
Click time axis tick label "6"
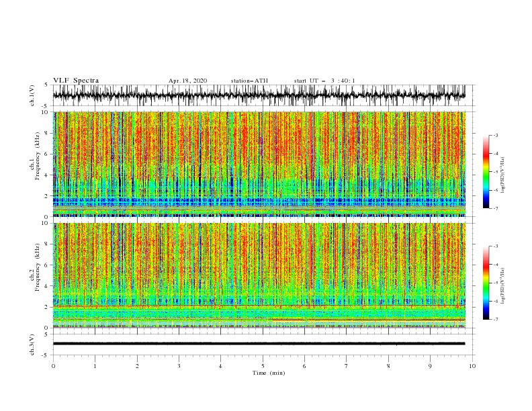click(304, 366)
